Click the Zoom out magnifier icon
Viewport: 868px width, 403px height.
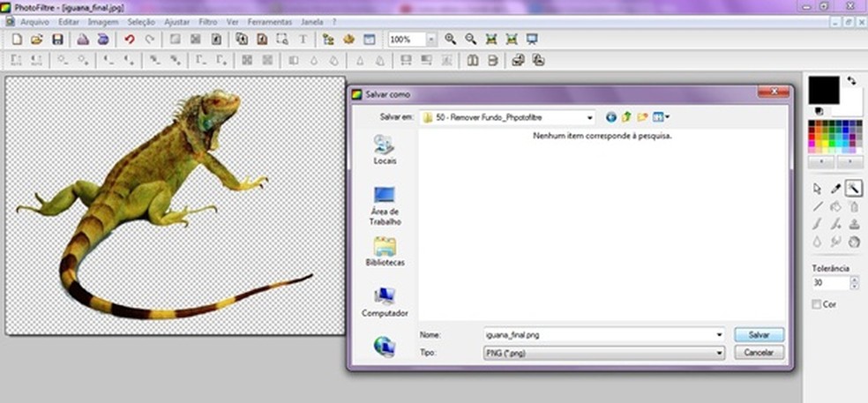coord(470,40)
